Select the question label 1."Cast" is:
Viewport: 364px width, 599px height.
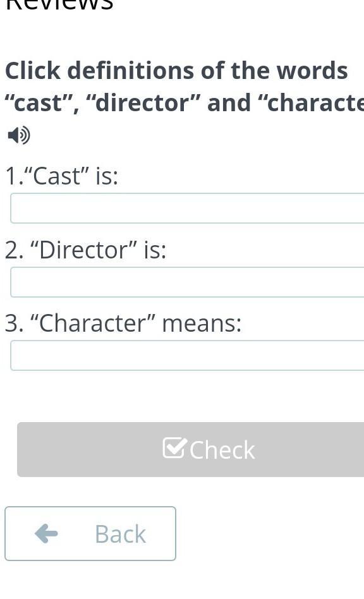pyautogui.click(x=62, y=176)
